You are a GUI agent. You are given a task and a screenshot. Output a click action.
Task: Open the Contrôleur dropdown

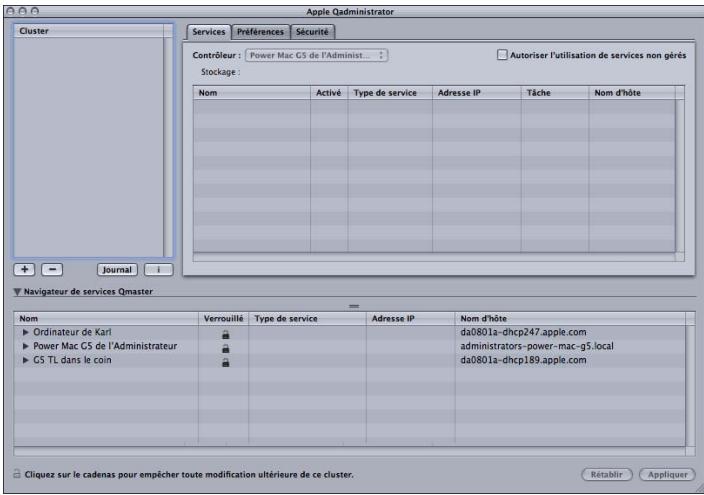[317, 55]
